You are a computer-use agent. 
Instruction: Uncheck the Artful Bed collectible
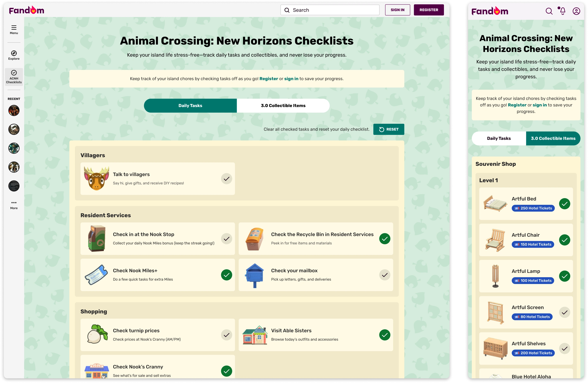(564, 204)
